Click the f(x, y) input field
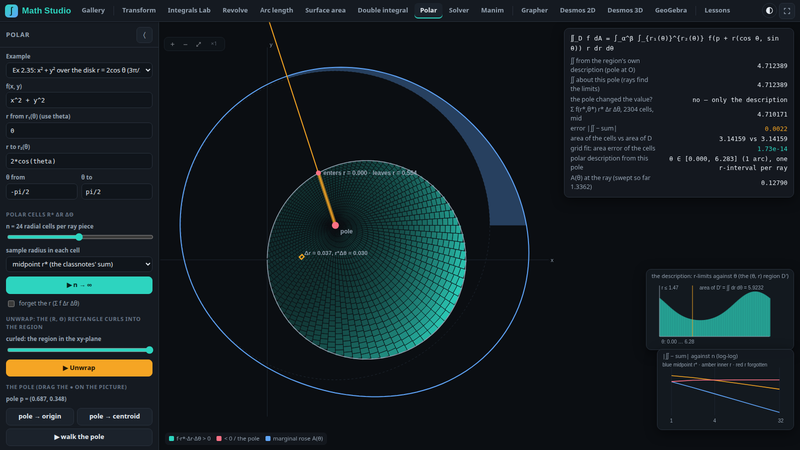 coord(79,101)
